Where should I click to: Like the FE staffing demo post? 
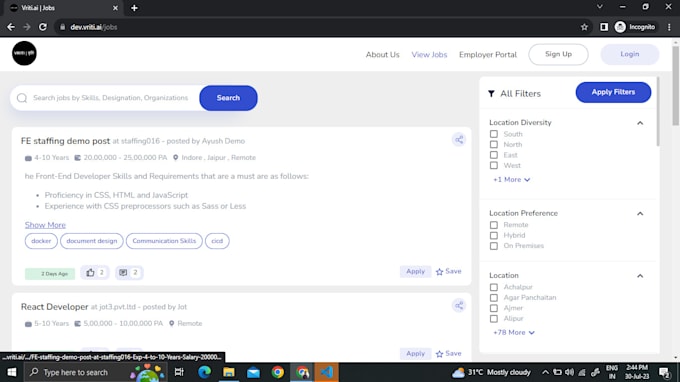[x=95, y=273]
